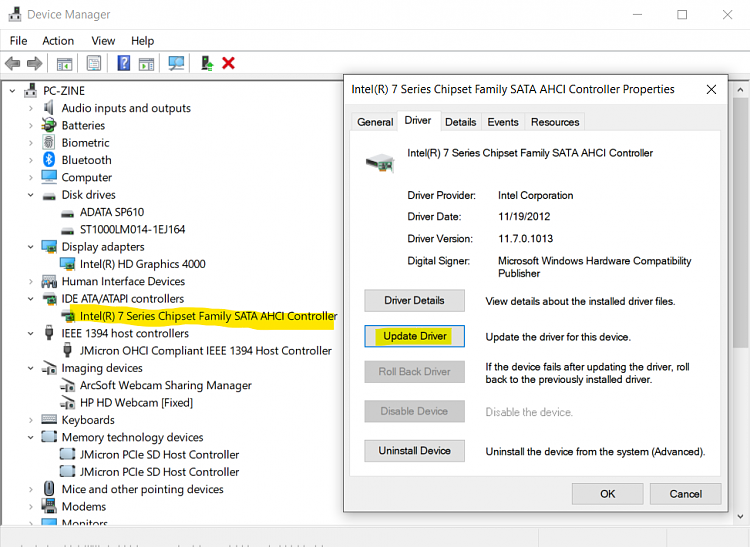Viewport: 750px width, 547px height.
Task: Click the Scan for hardware changes icon
Action: coord(176,63)
